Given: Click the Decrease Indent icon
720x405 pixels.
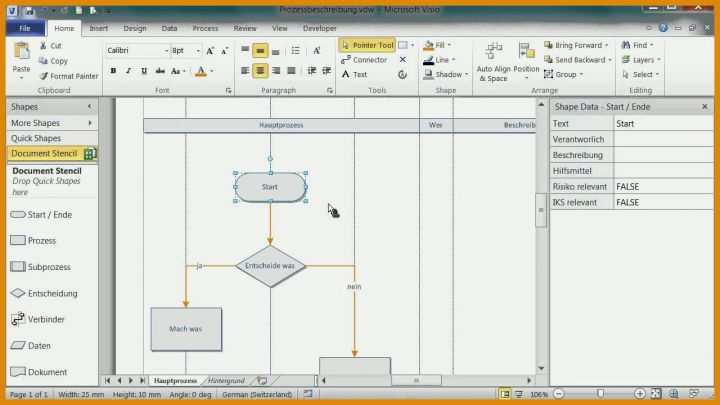Looking at the screenshot, I should 312,71.
